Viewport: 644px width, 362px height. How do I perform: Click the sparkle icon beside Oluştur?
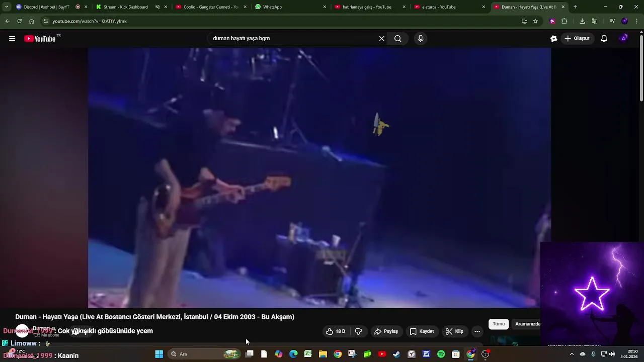pyautogui.click(x=554, y=39)
